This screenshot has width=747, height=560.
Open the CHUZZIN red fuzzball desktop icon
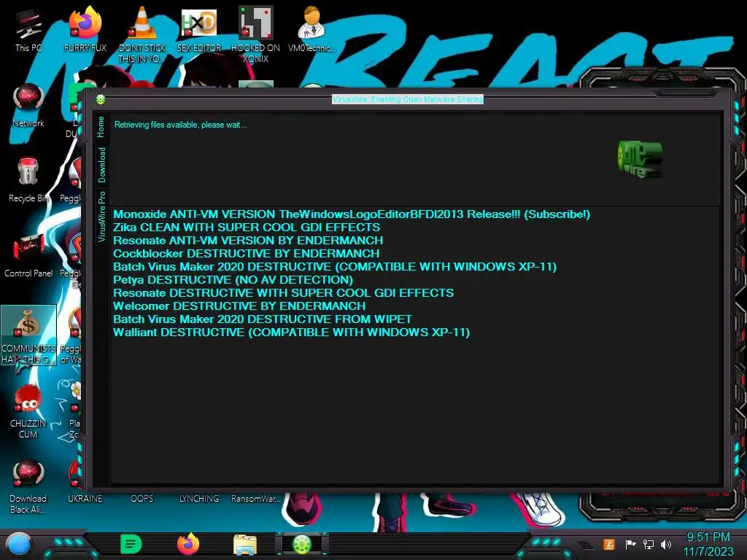pyautogui.click(x=28, y=411)
